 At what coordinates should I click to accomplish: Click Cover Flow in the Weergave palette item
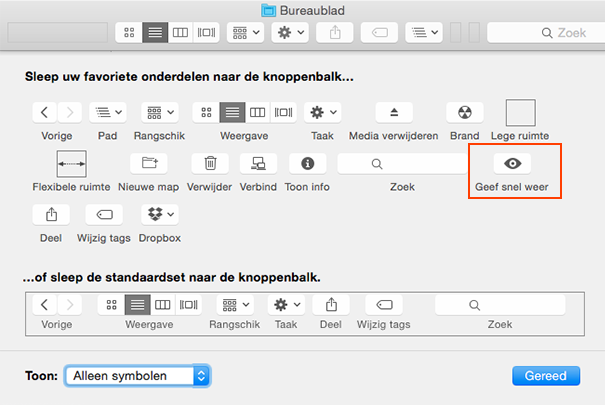pyautogui.click(x=284, y=112)
